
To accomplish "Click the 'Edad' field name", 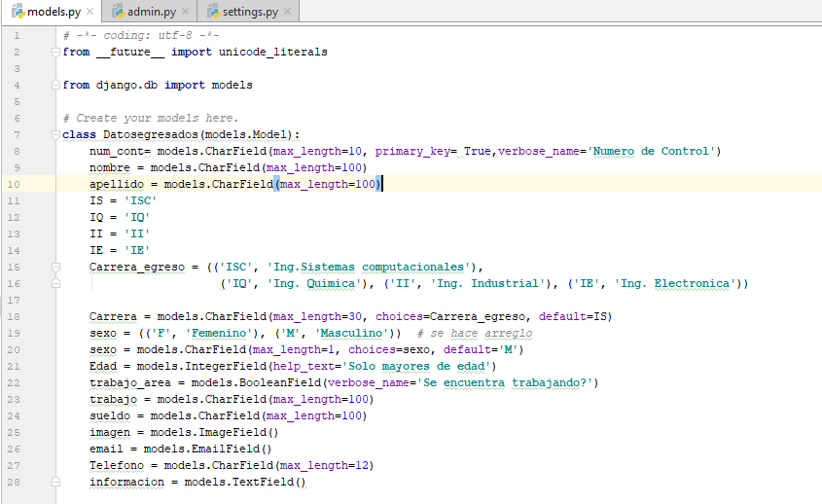I will (103, 366).
